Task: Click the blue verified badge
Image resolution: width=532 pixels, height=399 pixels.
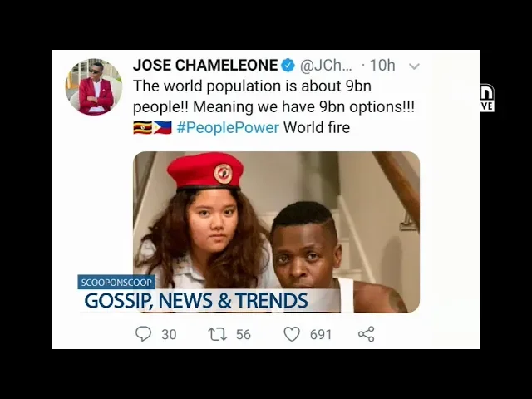Action: tap(288, 65)
